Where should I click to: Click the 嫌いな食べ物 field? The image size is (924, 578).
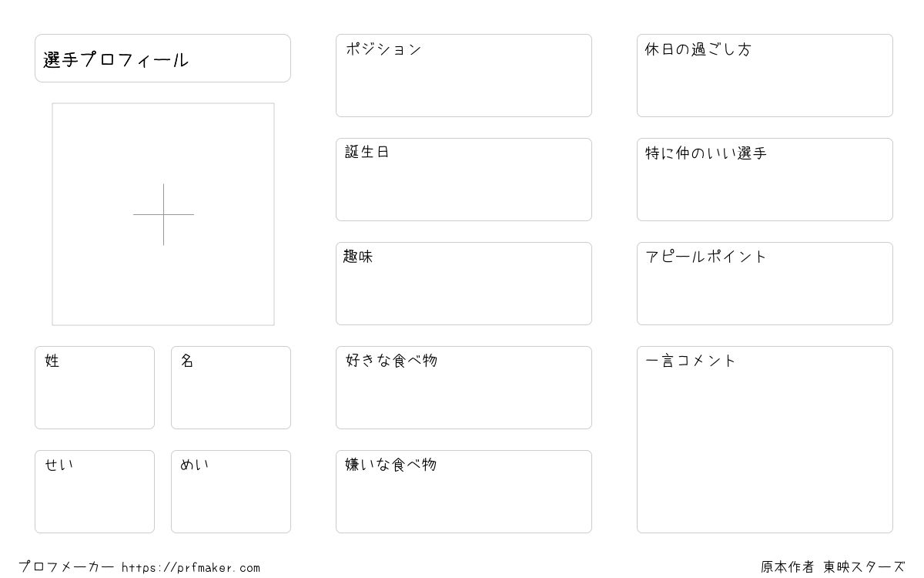click(x=464, y=492)
